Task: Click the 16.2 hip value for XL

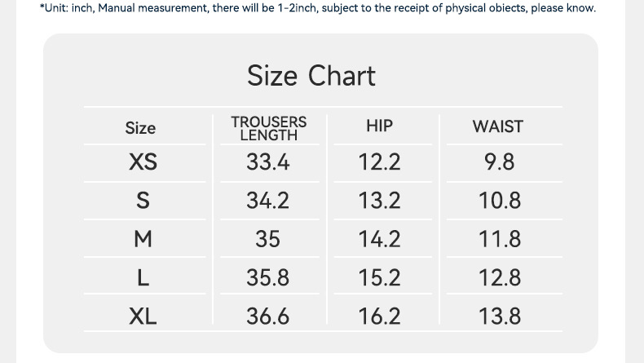Action: point(379,316)
